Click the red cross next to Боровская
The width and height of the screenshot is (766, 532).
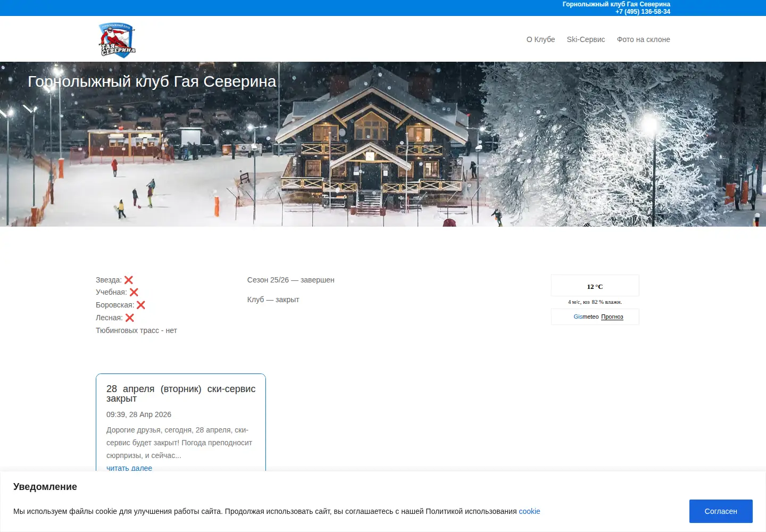(x=141, y=305)
